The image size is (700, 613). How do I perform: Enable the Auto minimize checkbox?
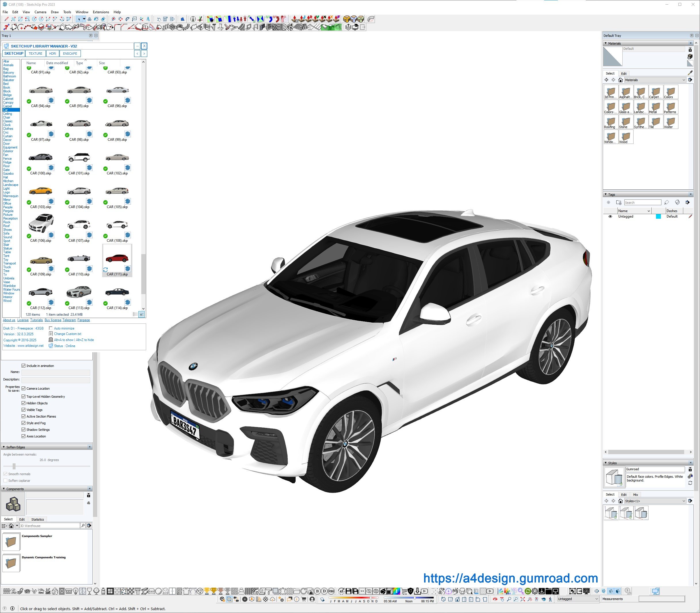tap(51, 328)
